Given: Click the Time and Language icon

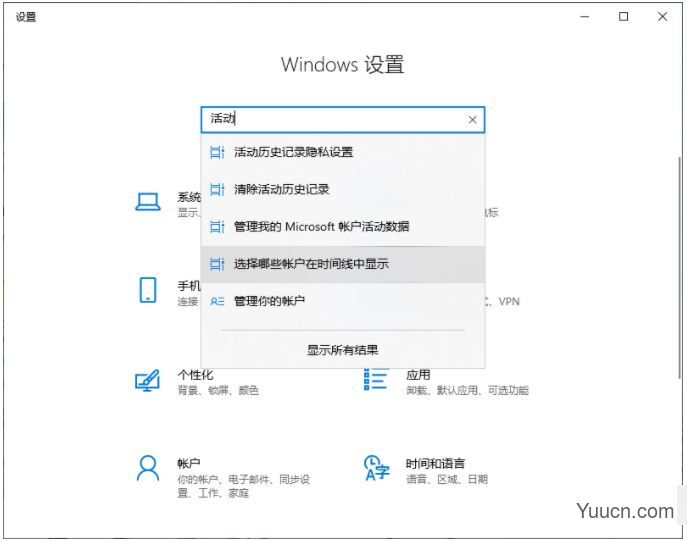Looking at the screenshot, I should pos(376,468).
